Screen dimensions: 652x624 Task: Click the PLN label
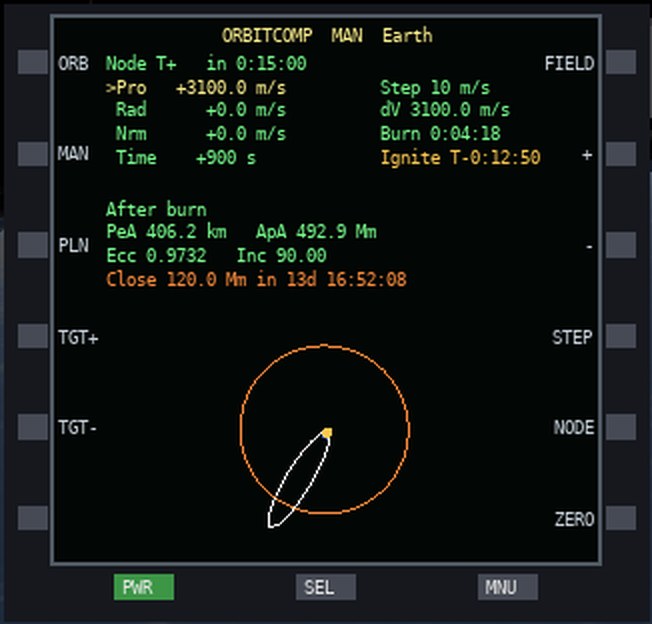74,245
